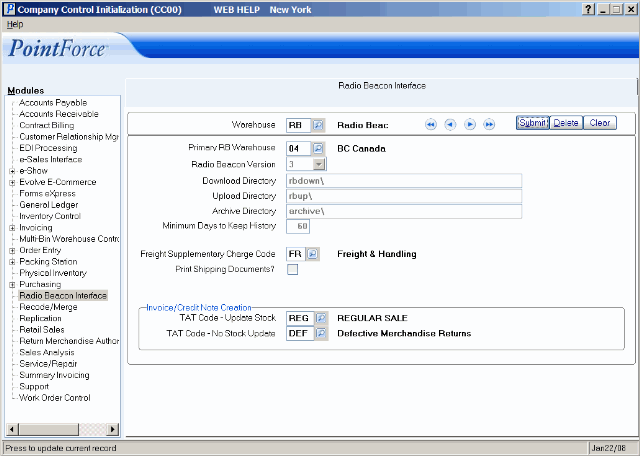640x456 pixels.
Task: Click the TAT Code field showing DEF
Action: click(x=300, y=334)
